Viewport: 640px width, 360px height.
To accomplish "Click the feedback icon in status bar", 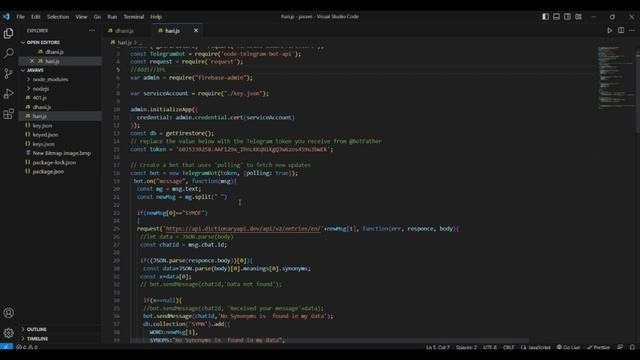I will point(620,347).
